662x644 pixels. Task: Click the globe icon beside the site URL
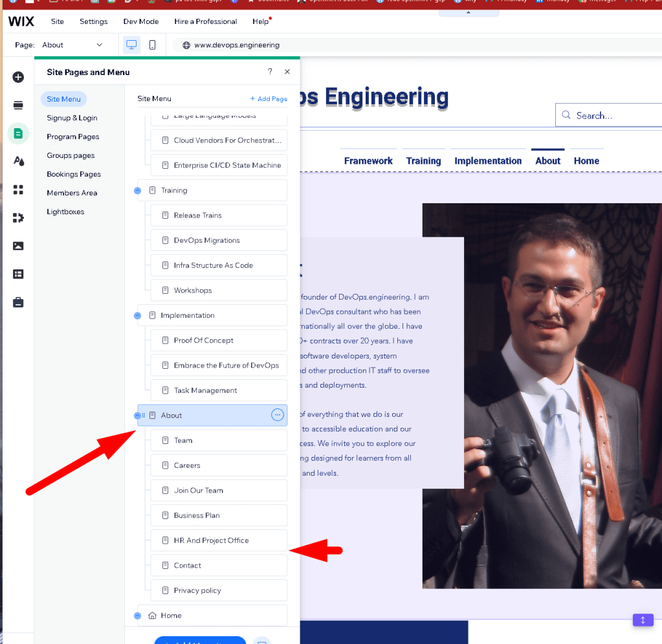coord(186,45)
